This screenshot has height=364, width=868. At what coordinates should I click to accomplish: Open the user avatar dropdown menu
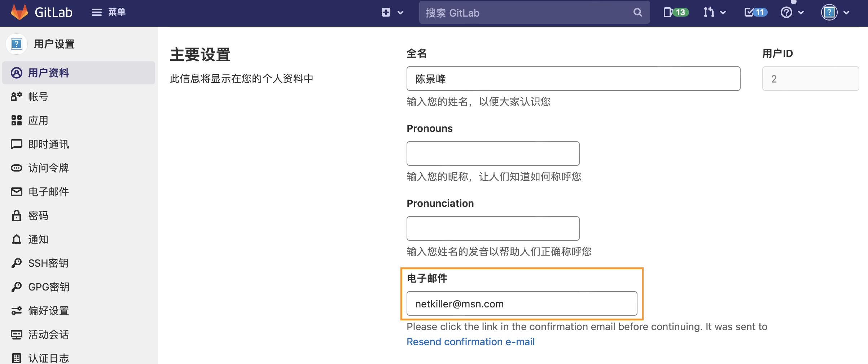836,12
